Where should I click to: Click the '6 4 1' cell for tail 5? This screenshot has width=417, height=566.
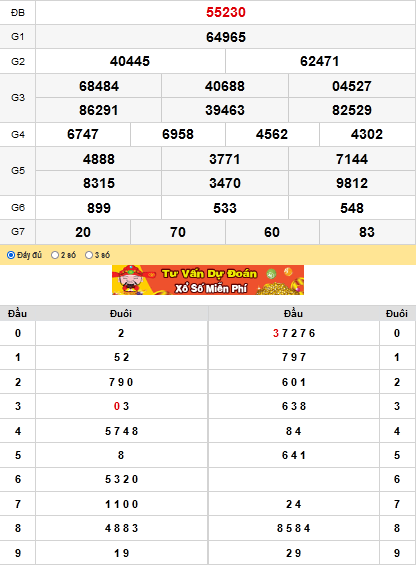pyautogui.click(x=294, y=456)
